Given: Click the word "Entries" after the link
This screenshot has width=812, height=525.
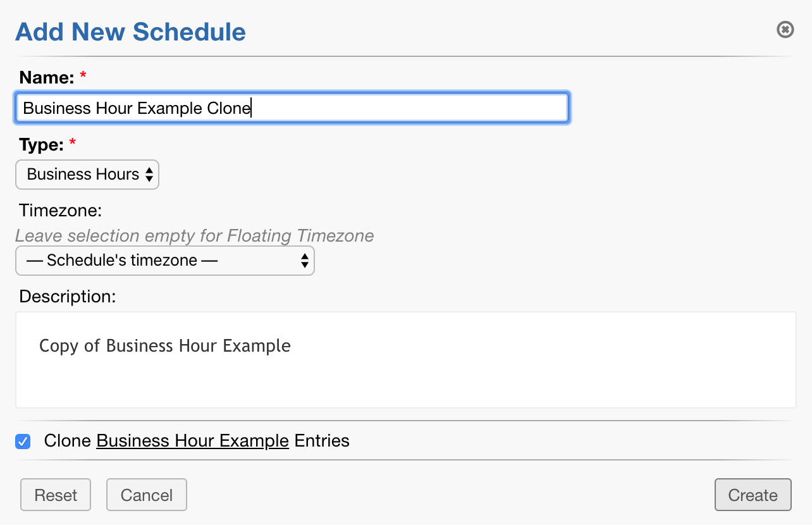Looking at the screenshot, I should tap(322, 441).
